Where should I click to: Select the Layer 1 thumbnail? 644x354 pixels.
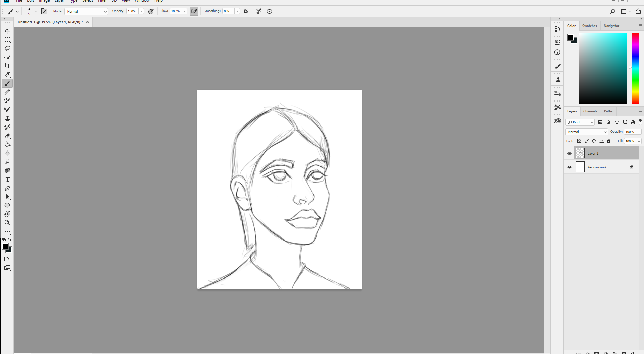click(580, 153)
